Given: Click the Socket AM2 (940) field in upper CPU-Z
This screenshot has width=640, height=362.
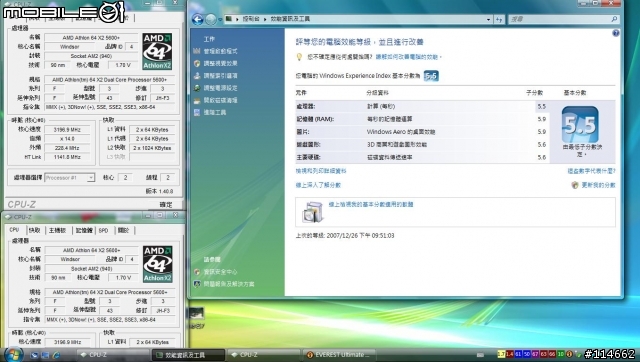Looking at the screenshot, I should click(x=91, y=56).
